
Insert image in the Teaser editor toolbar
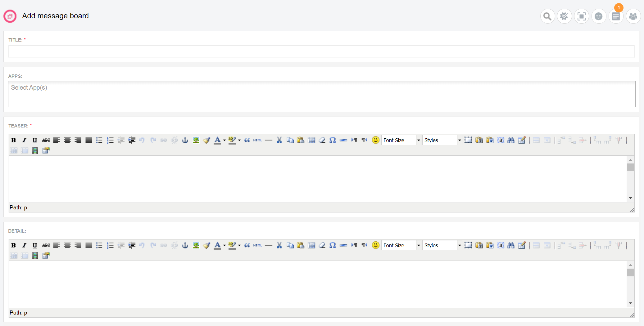pyautogui.click(x=196, y=140)
